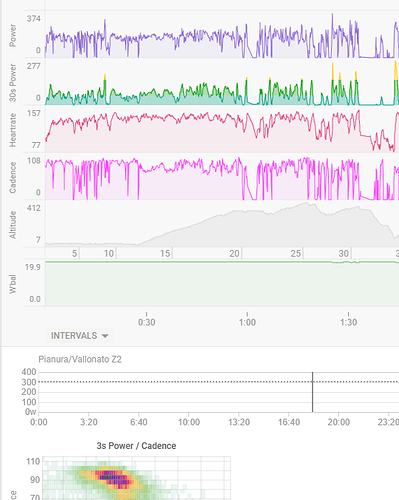Click vertical marker line in workout chart

point(313,392)
